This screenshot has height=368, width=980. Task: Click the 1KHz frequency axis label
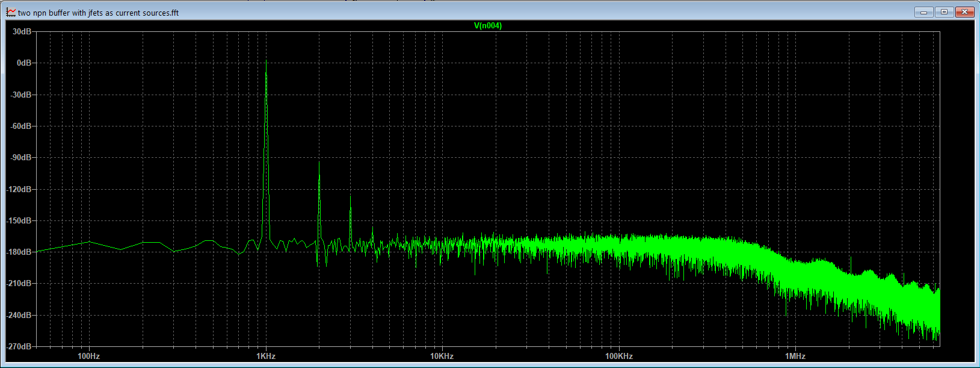pos(266,356)
